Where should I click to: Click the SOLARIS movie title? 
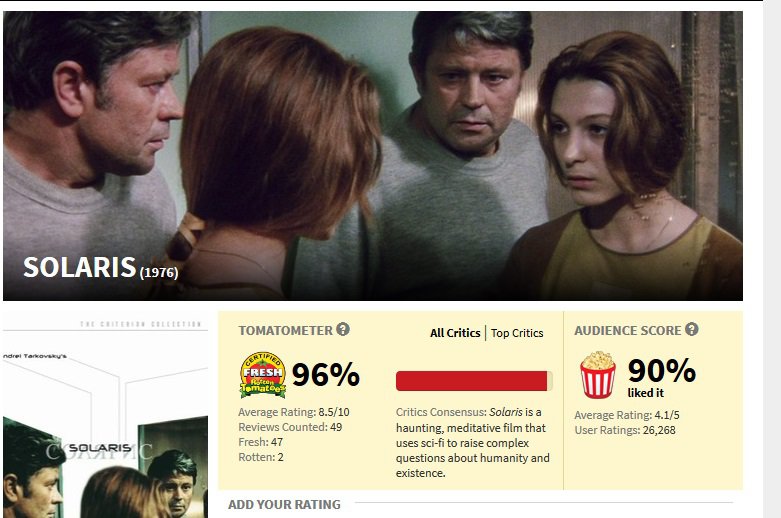click(x=79, y=268)
